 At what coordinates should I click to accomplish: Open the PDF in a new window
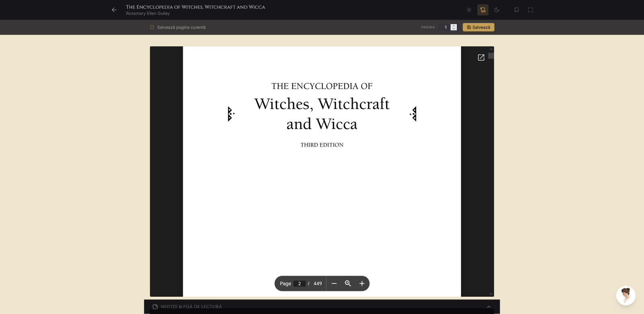pyautogui.click(x=481, y=58)
